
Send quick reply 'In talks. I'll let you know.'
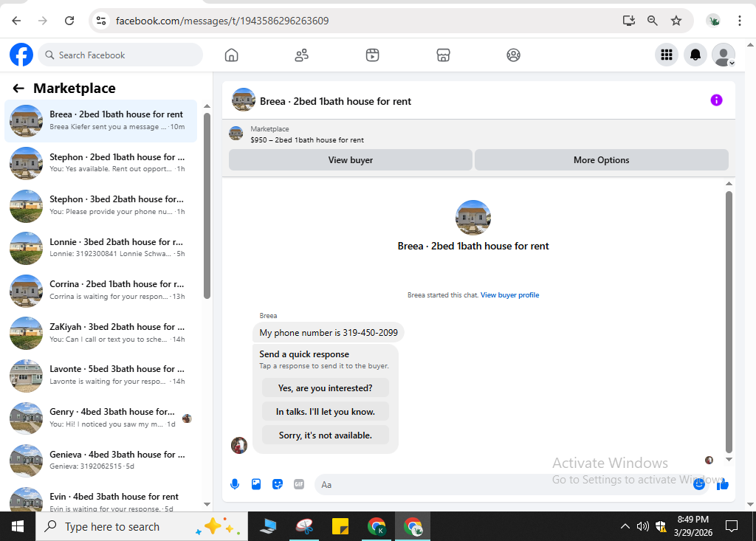pyautogui.click(x=326, y=412)
